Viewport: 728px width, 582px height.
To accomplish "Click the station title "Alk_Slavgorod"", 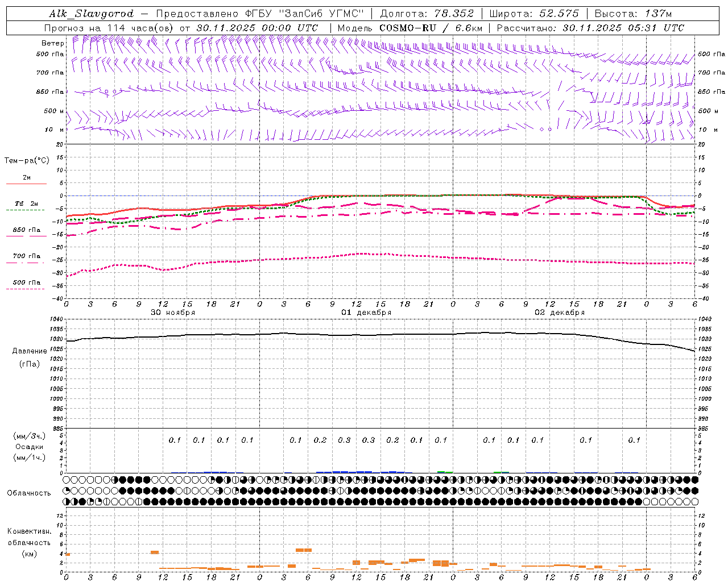I will pyautogui.click(x=92, y=14).
